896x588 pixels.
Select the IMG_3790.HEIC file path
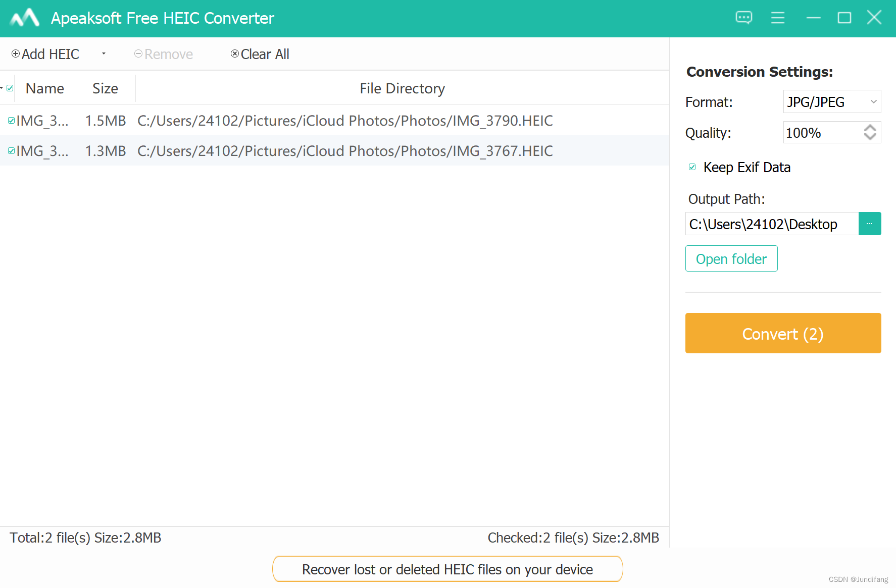point(345,121)
